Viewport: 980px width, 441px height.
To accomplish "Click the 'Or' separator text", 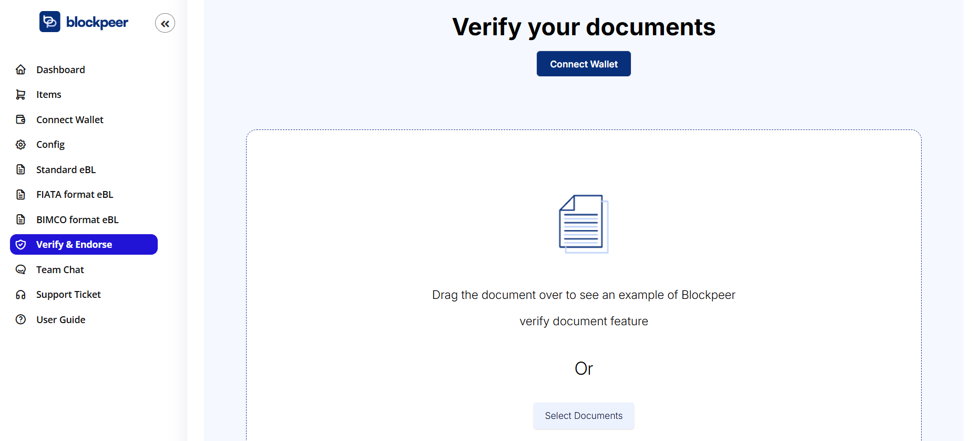I will pyautogui.click(x=584, y=368).
